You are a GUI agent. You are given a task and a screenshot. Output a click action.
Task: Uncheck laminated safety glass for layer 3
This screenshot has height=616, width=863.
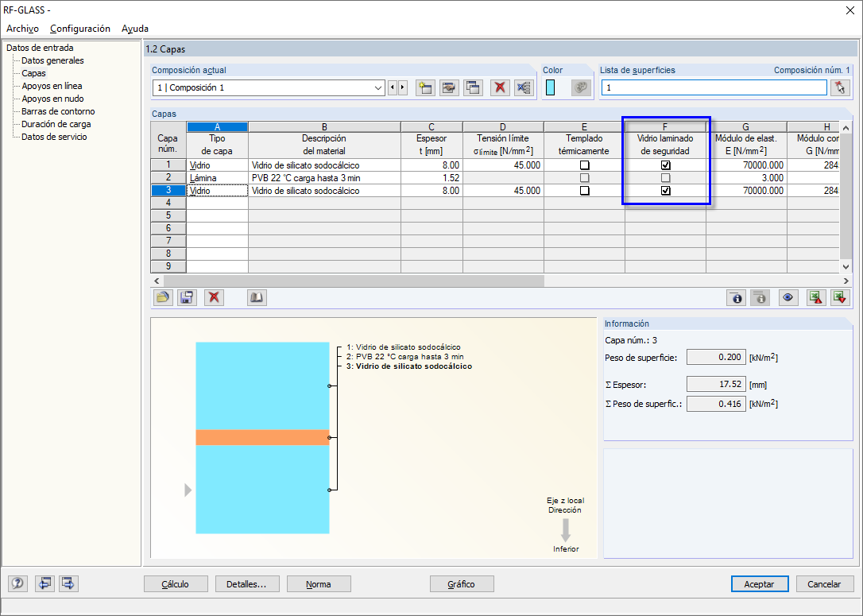point(665,191)
